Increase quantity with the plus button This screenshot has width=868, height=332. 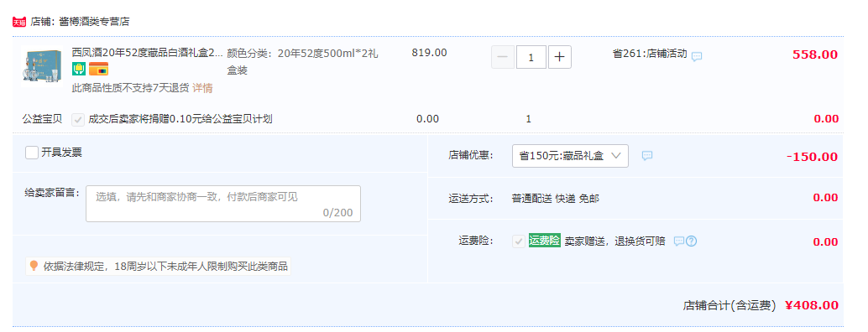(560, 57)
